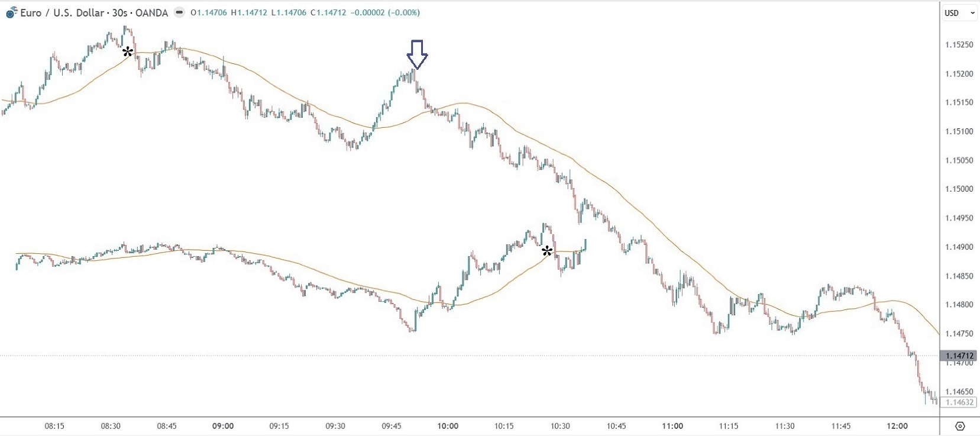Click the 1.14950 price axis label

[x=959, y=218]
